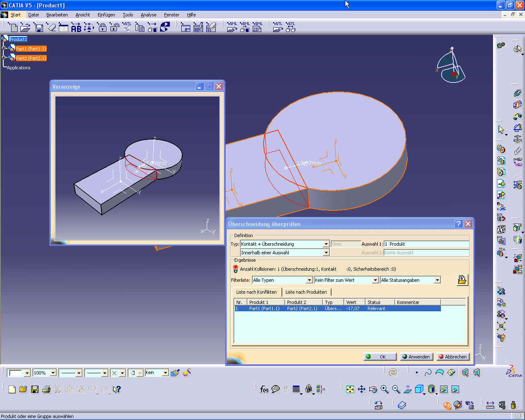Activate the Rotate view tool
Image resolution: width=525 pixels, height=420 pixels.
point(373,389)
